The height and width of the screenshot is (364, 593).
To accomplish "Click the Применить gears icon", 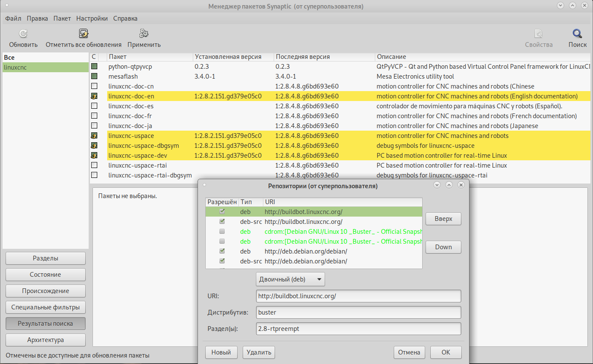I will 144,34.
